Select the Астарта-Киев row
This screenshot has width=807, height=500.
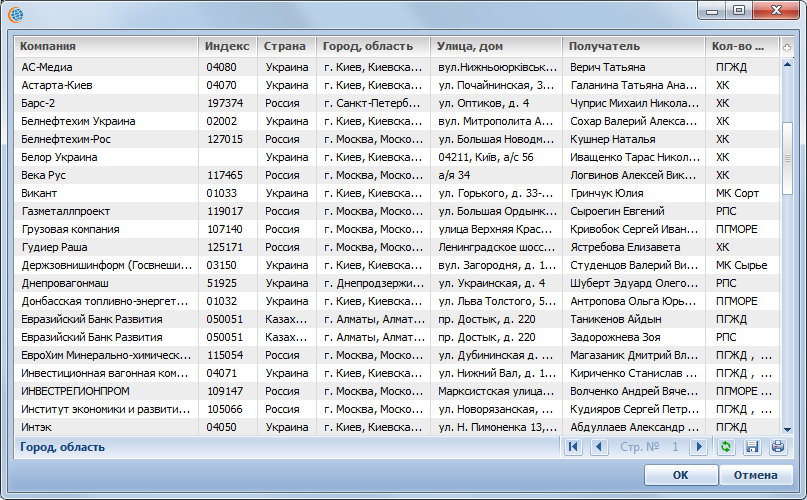(396, 85)
